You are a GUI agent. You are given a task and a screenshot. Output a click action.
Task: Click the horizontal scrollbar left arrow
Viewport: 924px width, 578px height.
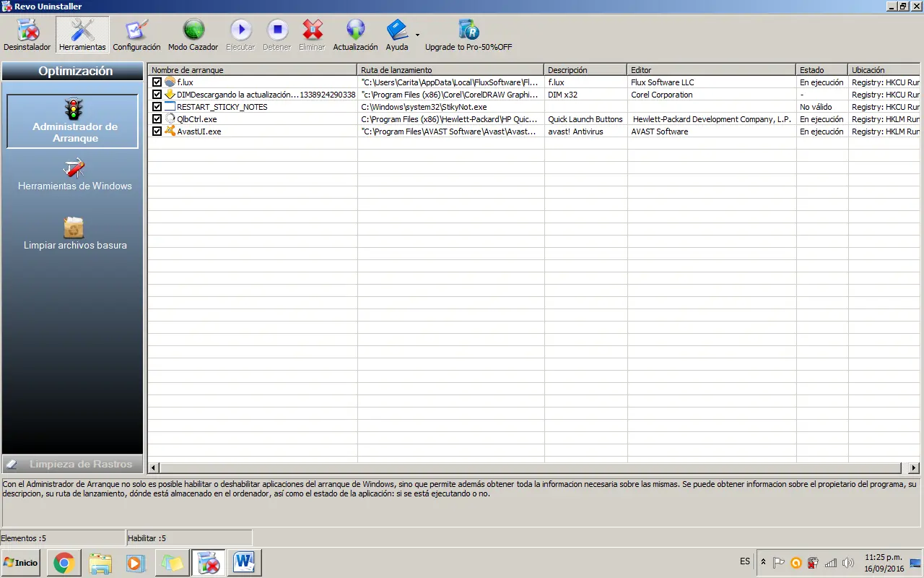click(154, 468)
